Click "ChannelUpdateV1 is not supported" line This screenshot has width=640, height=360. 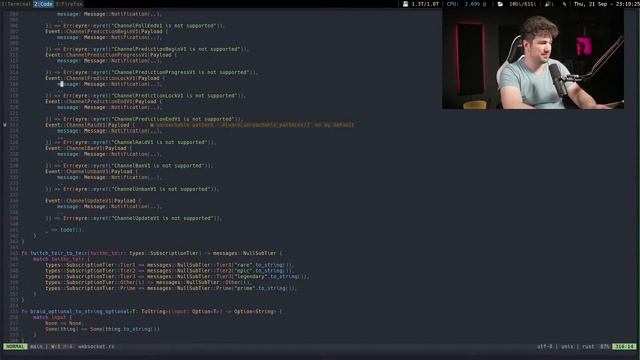133,218
